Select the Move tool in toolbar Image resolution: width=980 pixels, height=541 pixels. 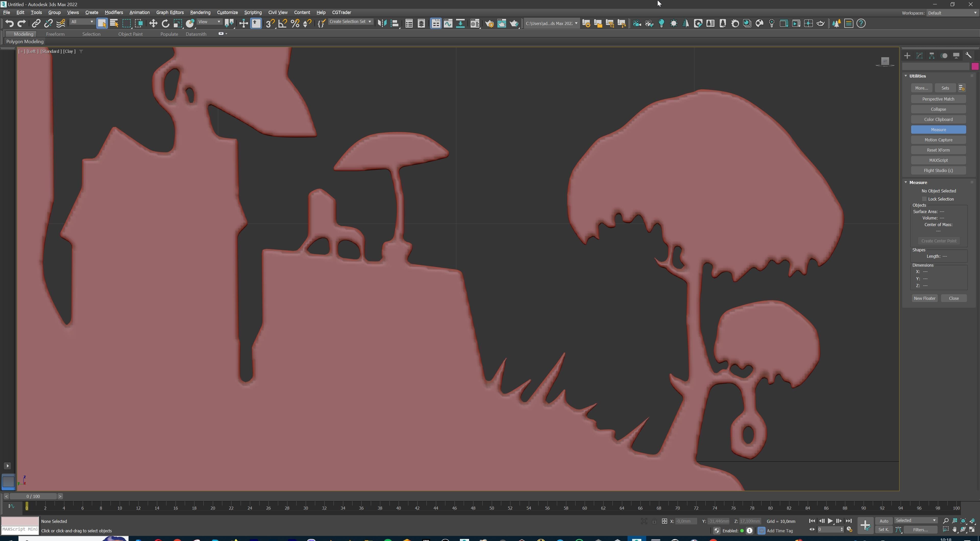(153, 23)
